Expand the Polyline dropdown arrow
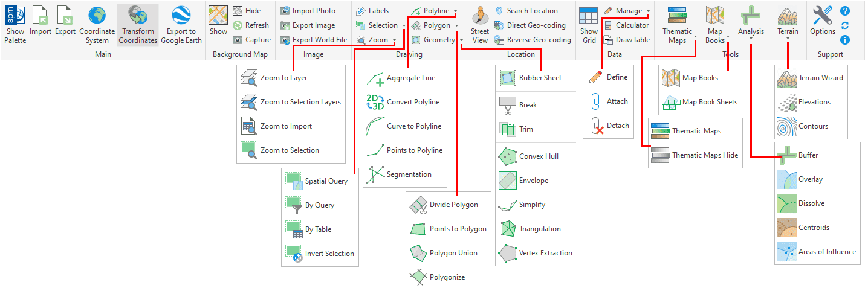Viewport: 868px width, 291px height. pyautogui.click(x=455, y=11)
